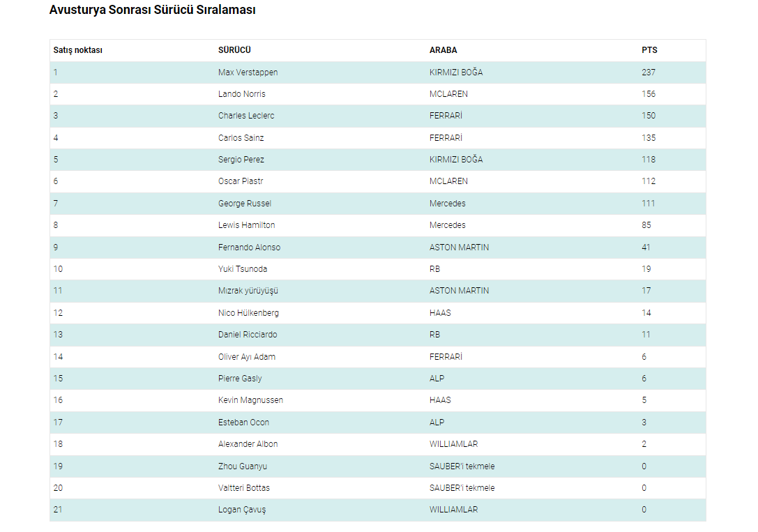Screen dimensions: 758x532
Task: Click the Satış noktası column header
Action: (78, 50)
